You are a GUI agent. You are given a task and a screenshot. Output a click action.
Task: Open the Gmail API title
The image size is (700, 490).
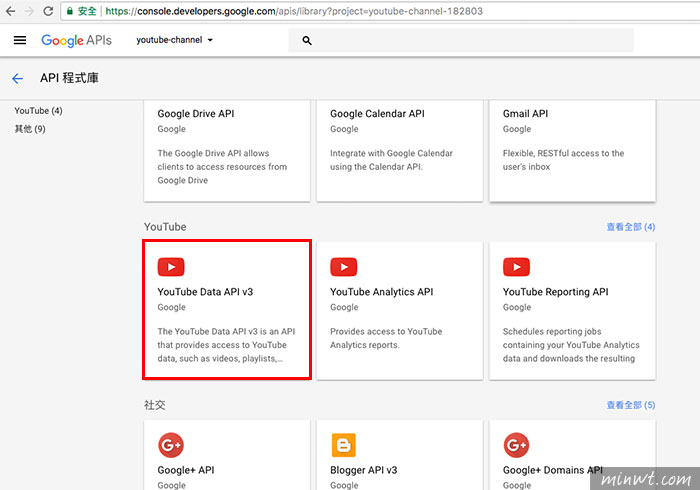click(525, 114)
